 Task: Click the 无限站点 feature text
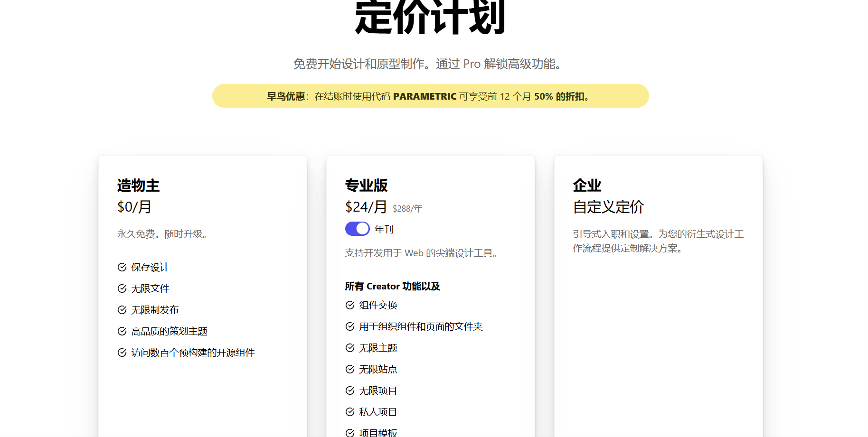click(x=378, y=369)
